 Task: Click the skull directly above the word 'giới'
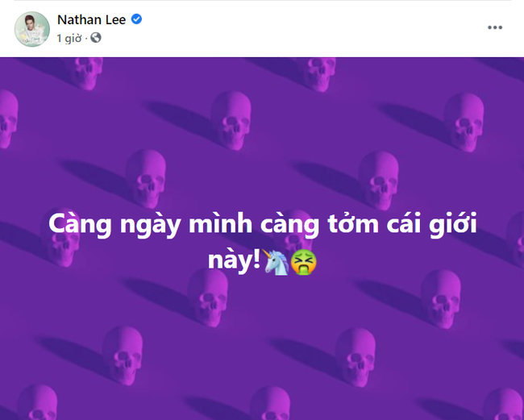(x=464, y=123)
